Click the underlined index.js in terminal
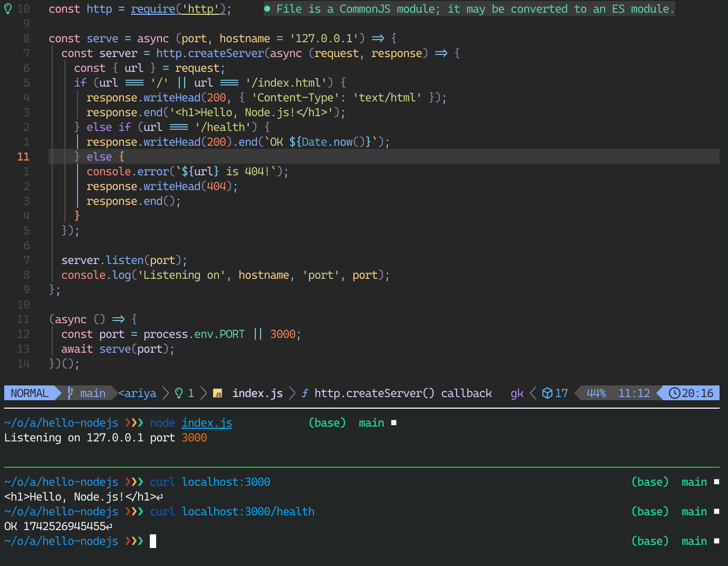 [x=207, y=423]
